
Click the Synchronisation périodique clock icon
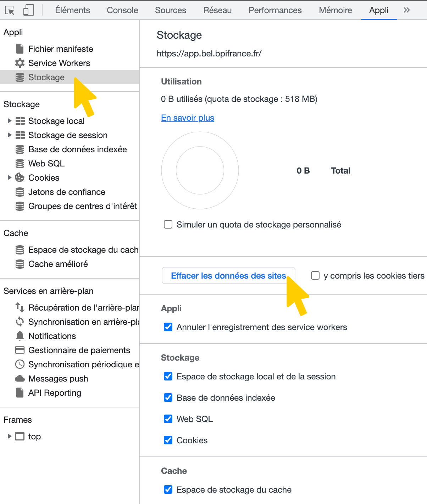[x=20, y=365]
